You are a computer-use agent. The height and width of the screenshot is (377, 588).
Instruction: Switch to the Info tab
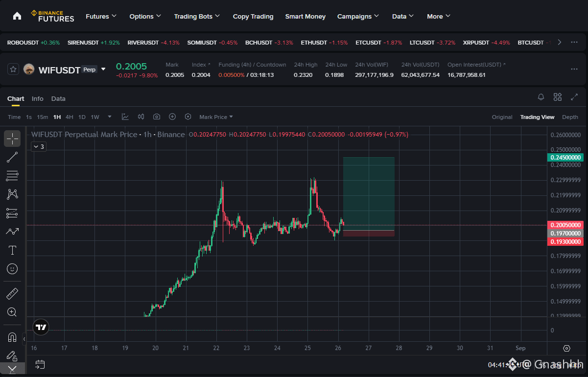point(38,98)
